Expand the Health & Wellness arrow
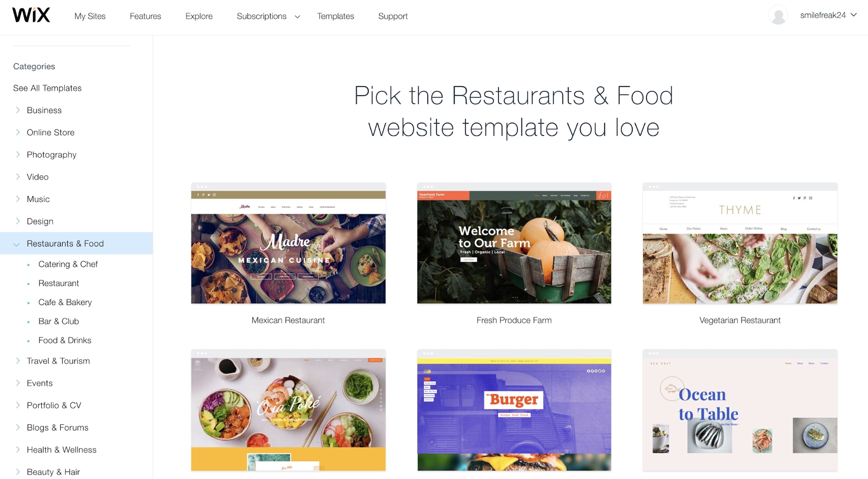The width and height of the screenshot is (868, 479). 17,449
